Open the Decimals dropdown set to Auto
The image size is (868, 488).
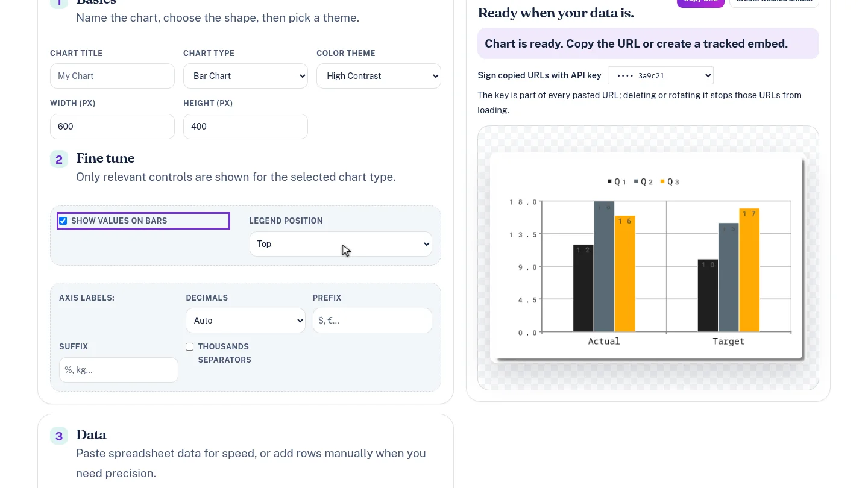coord(245,321)
